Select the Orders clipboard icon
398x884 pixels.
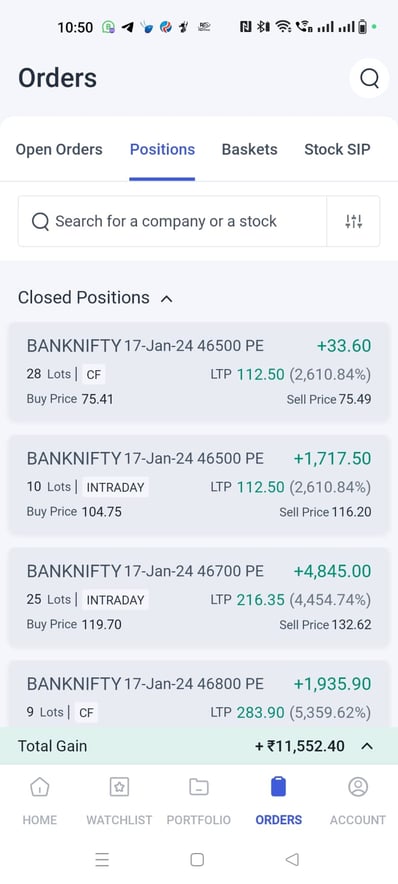[x=278, y=786]
